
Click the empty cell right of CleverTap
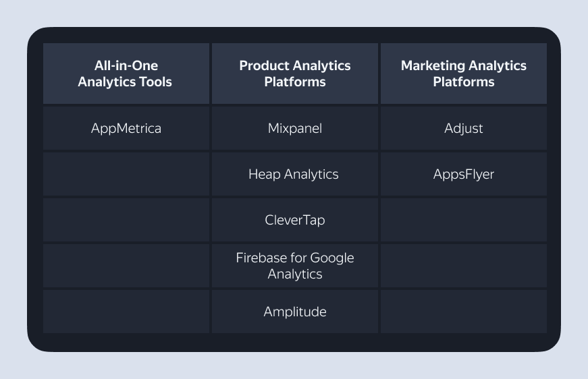pyautogui.click(x=464, y=220)
